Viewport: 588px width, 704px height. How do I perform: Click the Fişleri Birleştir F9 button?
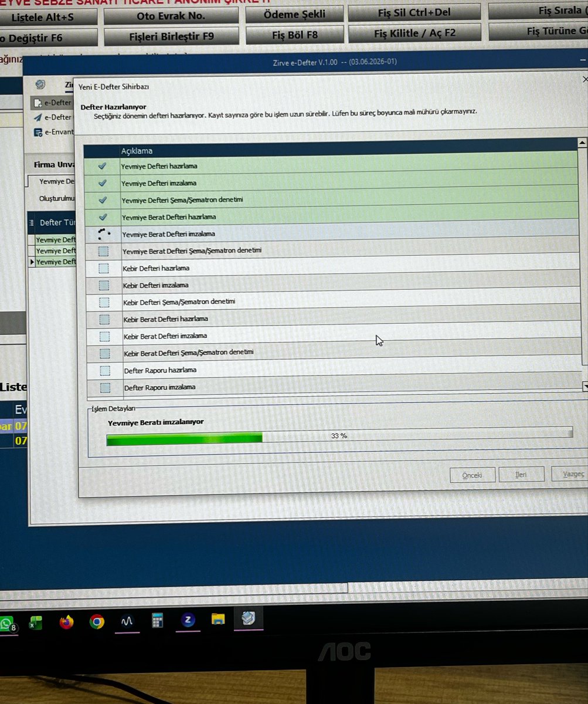point(171,36)
